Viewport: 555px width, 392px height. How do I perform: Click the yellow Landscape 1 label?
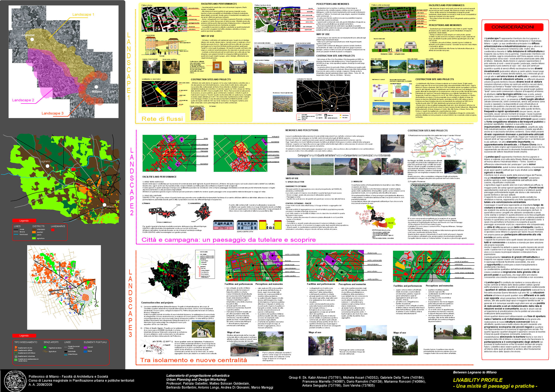click(83, 14)
